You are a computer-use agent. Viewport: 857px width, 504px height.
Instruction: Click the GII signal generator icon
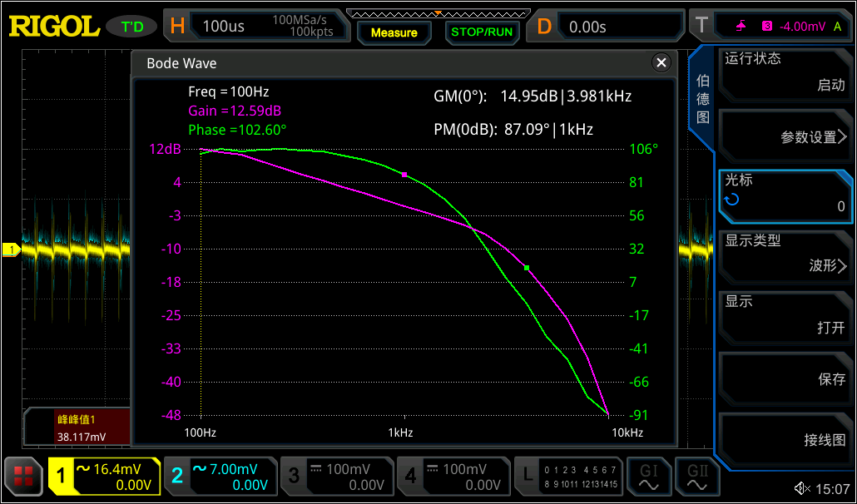tap(696, 477)
